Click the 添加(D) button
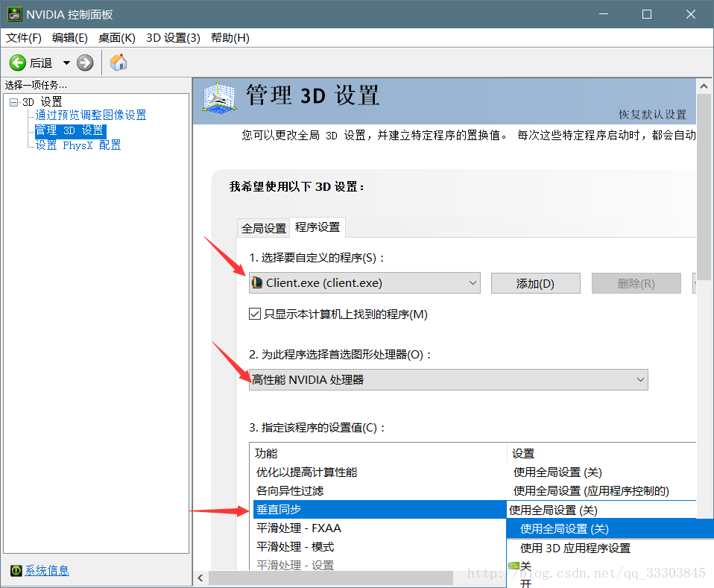This screenshot has width=714, height=588. 535,283
